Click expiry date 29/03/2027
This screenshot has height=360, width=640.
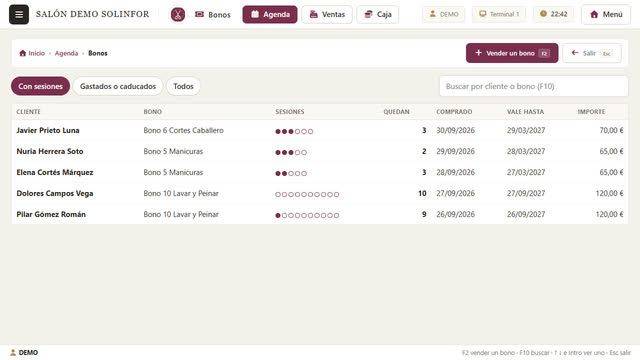[526, 130]
